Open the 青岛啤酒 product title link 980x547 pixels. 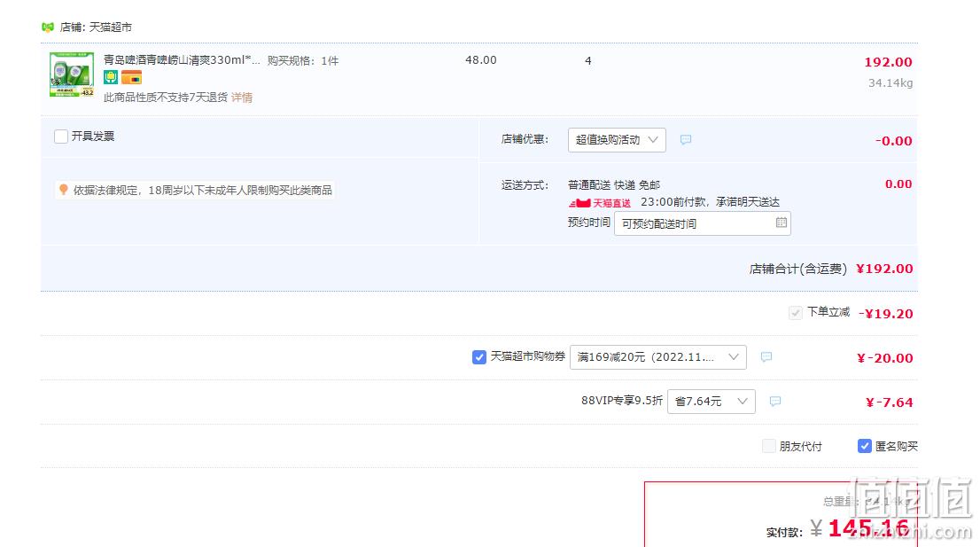[x=182, y=60]
